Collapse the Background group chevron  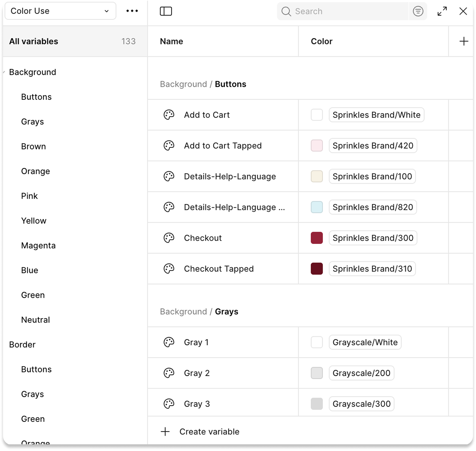4,72
